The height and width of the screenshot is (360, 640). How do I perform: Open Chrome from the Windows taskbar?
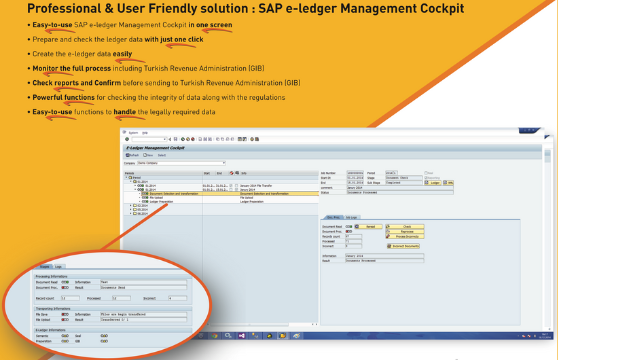point(215,336)
